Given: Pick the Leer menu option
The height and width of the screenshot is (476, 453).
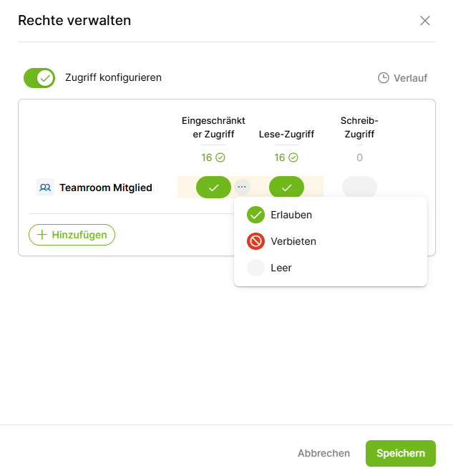Looking at the screenshot, I should [x=281, y=268].
